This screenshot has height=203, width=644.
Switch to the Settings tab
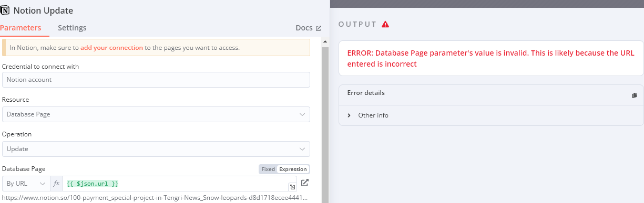click(72, 28)
